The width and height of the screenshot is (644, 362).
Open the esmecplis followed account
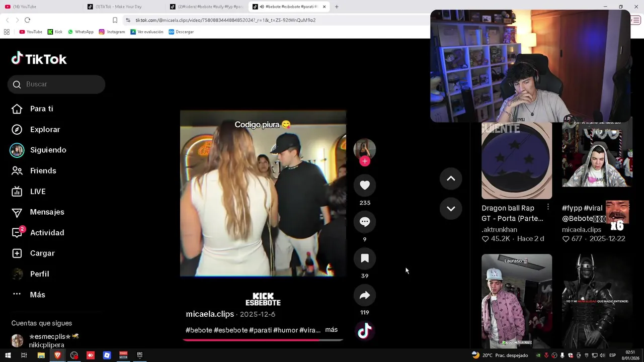pyautogui.click(x=45, y=340)
